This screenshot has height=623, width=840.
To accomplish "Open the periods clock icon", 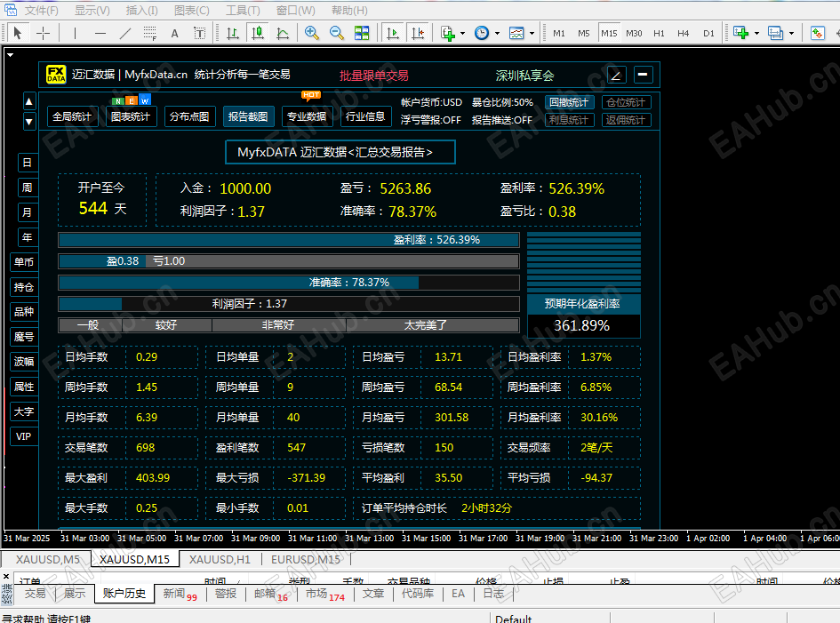I will [x=482, y=33].
